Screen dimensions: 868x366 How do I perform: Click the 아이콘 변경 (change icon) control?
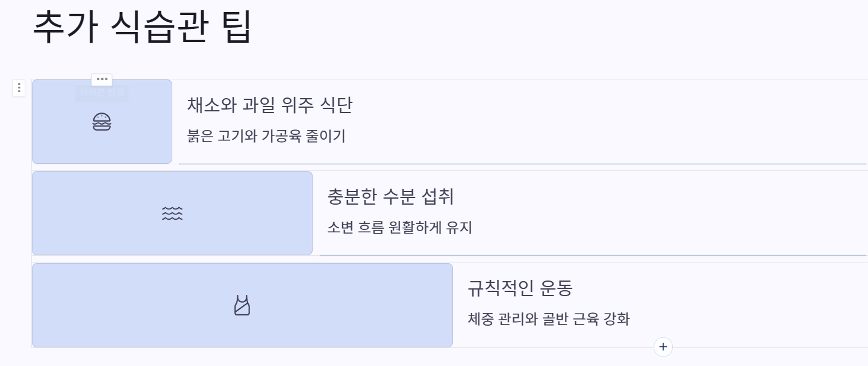(x=102, y=93)
